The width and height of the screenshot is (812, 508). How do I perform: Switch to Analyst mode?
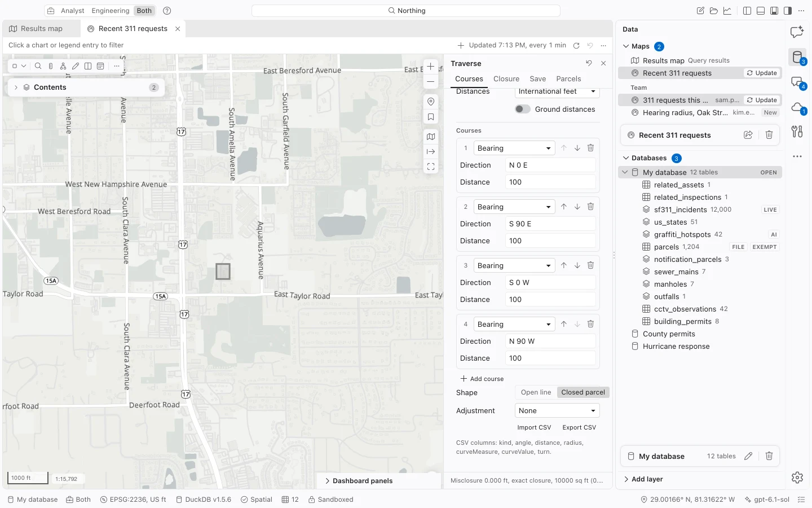(72, 11)
